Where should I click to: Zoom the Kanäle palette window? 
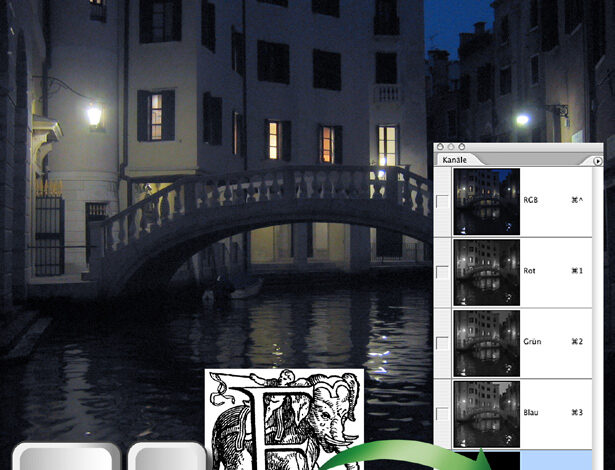462,147
